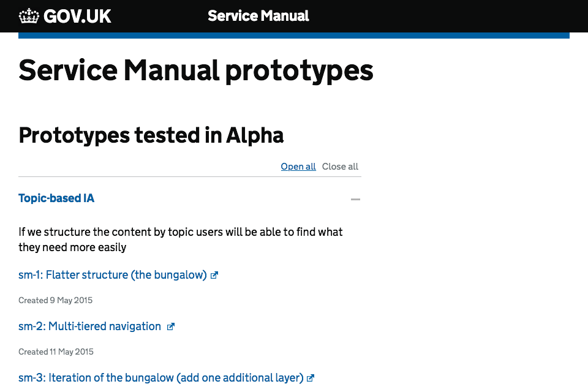The height and width of the screenshot is (392, 588).
Task: Click the Created 11 May 2015 label
Action: pos(56,352)
